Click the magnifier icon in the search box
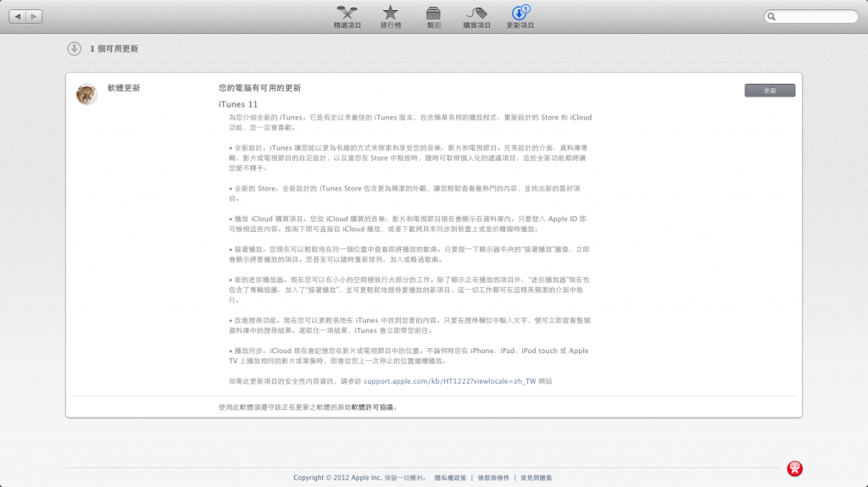 (x=773, y=17)
